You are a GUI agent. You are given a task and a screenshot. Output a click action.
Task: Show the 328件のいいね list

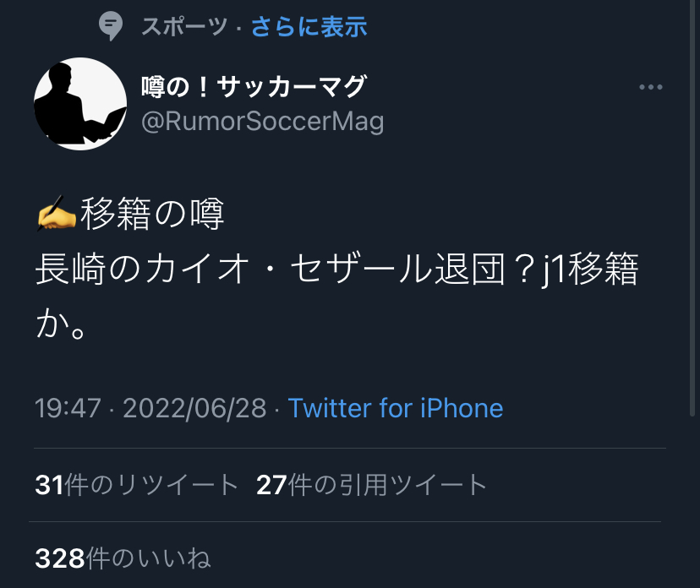pos(123,558)
